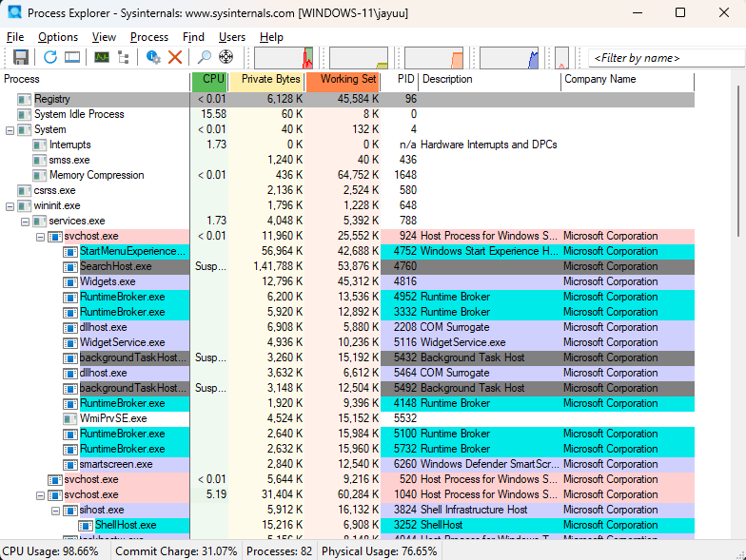
Task: Open the orange physical memory mini graph
Action: [x=434, y=57]
